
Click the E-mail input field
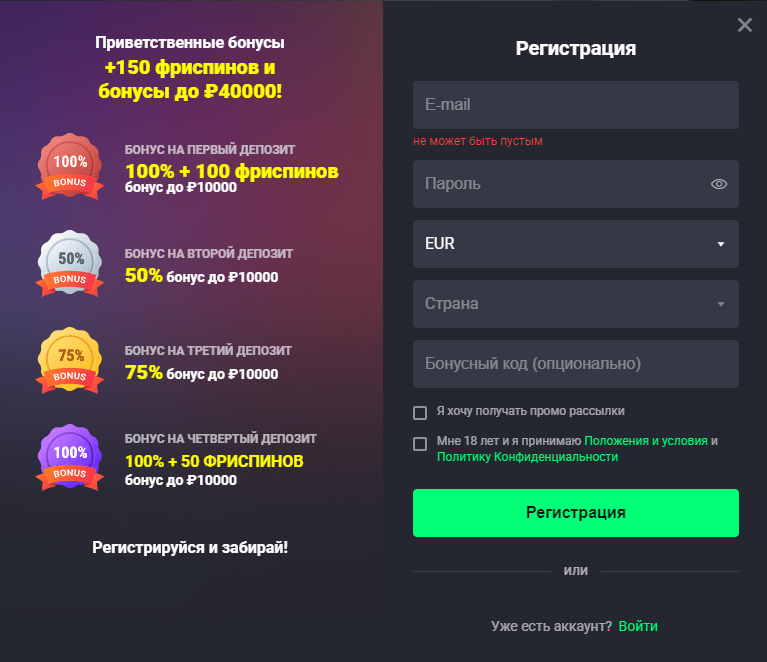576,105
